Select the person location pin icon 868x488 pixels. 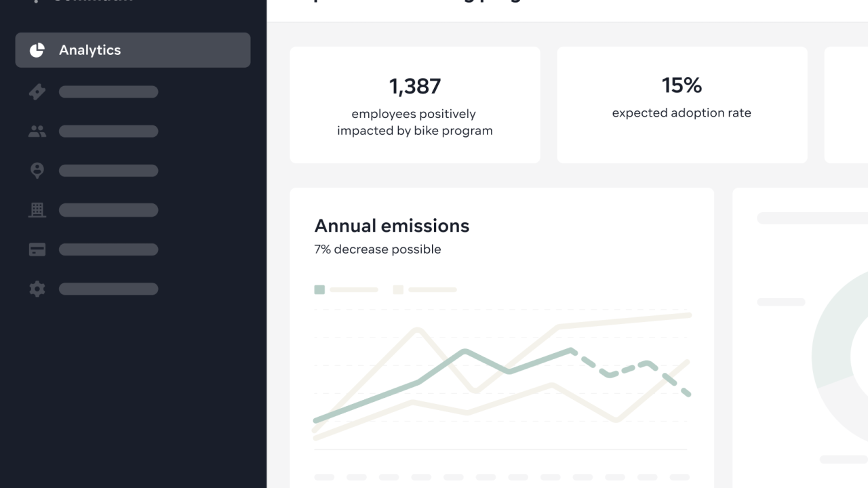tap(37, 171)
